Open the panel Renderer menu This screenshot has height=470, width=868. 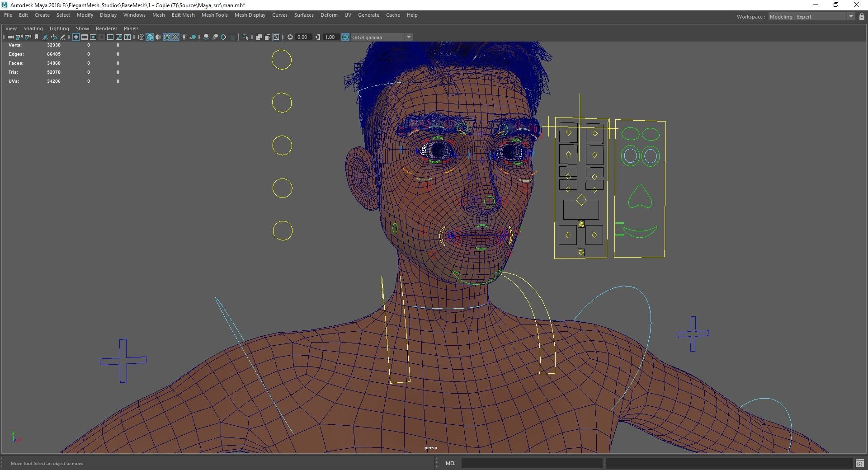[106, 28]
